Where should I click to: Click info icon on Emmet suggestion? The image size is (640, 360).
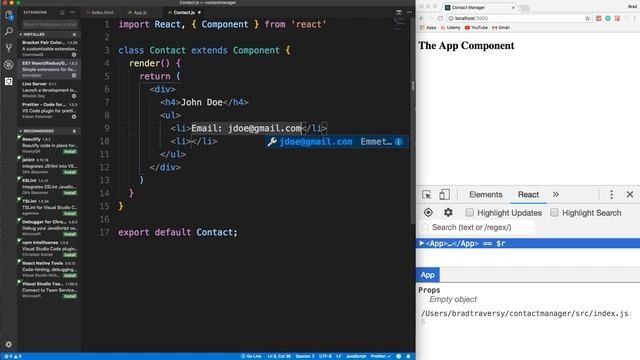click(398, 142)
